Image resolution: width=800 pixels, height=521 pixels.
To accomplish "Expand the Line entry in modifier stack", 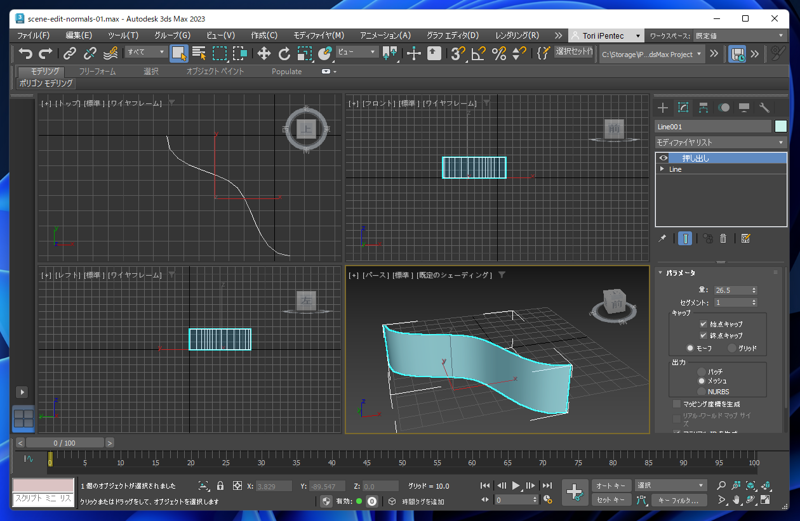I will (662, 170).
